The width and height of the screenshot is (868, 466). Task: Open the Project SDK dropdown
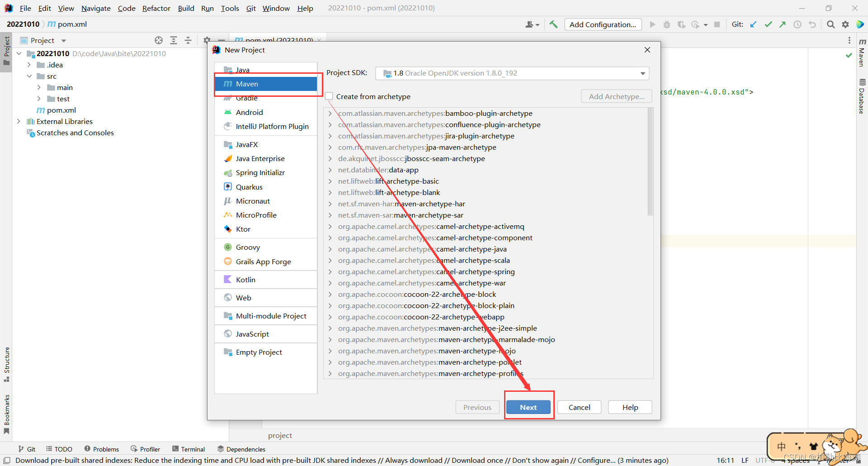[x=642, y=73]
